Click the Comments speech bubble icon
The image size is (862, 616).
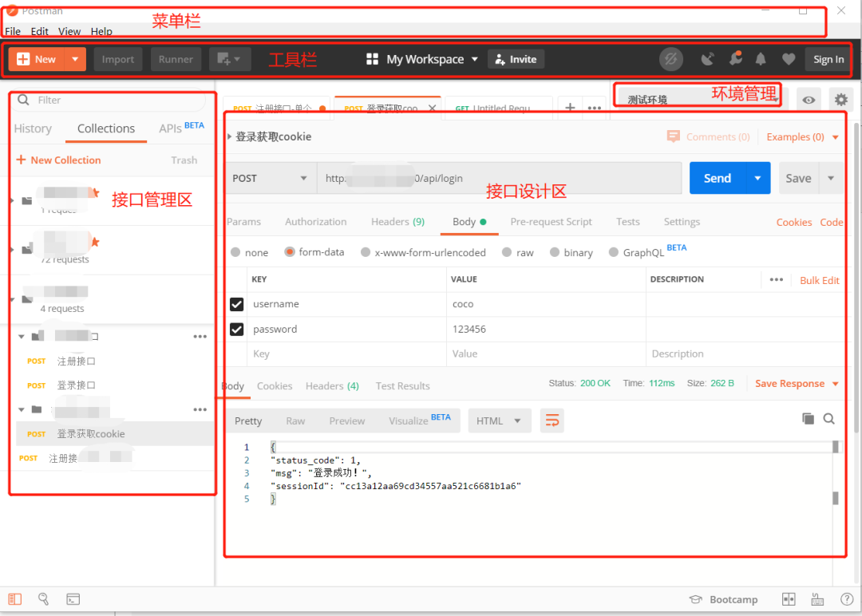[674, 136]
